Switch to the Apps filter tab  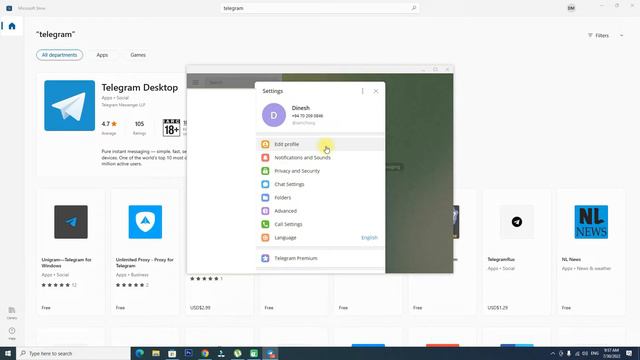point(102,55)
